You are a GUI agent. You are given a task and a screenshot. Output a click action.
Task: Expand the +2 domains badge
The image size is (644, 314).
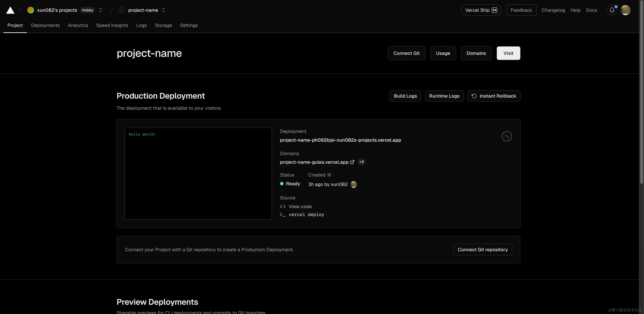361,162
